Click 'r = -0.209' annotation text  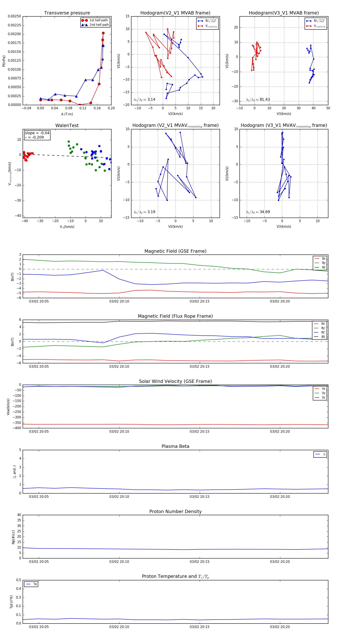[34, 137]
